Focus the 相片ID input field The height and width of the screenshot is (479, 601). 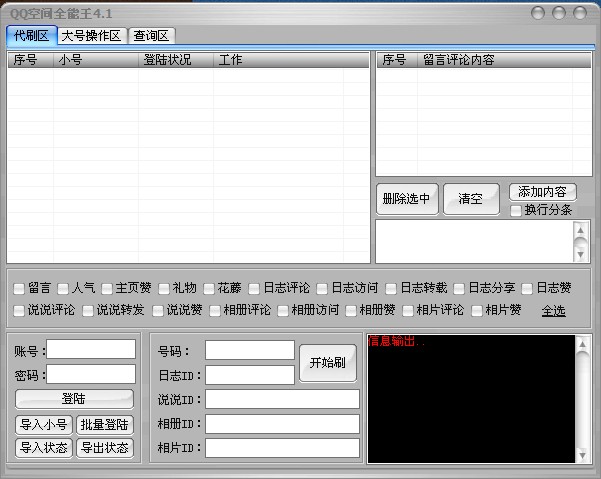click(x=282, y=448)
